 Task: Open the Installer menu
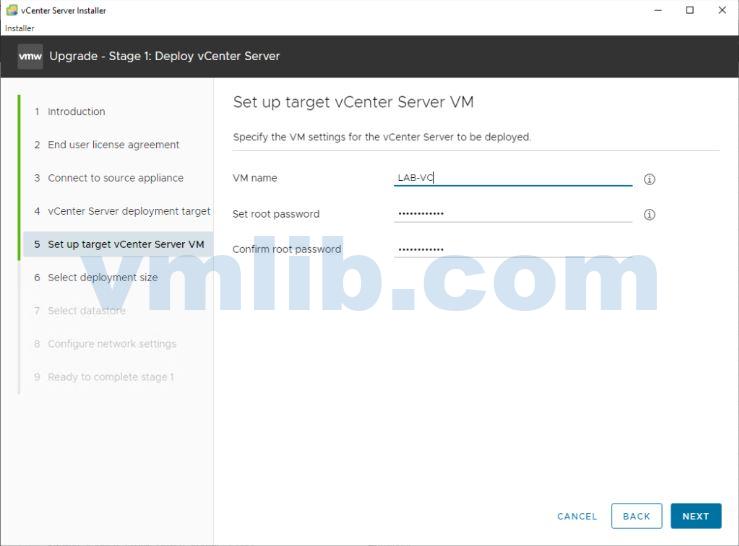click(x=20, y=28)
